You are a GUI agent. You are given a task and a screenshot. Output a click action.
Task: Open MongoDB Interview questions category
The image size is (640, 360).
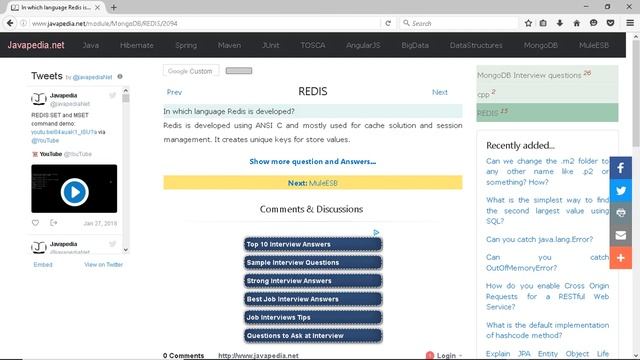(547, 75)
